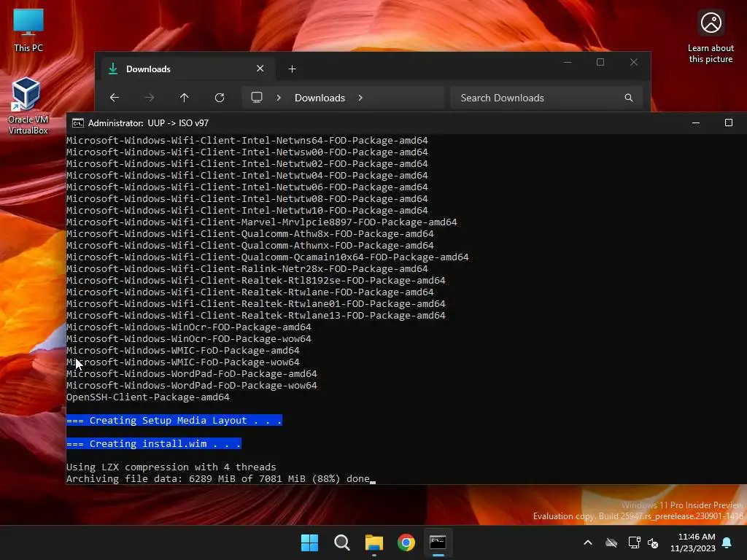Launch Google Chrome from the taskbar
747x560 pixels.
(x=406, y=542)
